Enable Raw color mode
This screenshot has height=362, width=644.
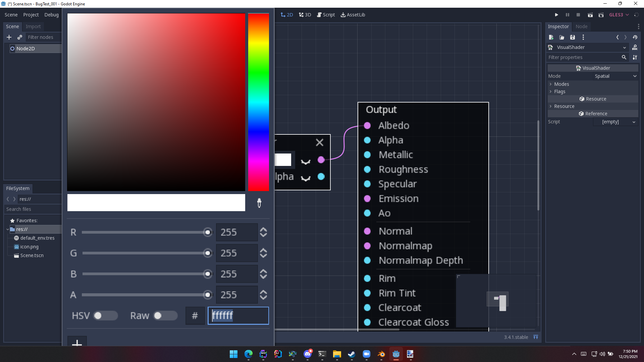165,315
